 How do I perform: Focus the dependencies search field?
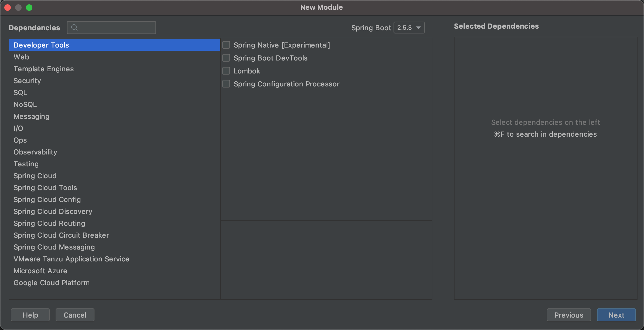pos(111,28)
